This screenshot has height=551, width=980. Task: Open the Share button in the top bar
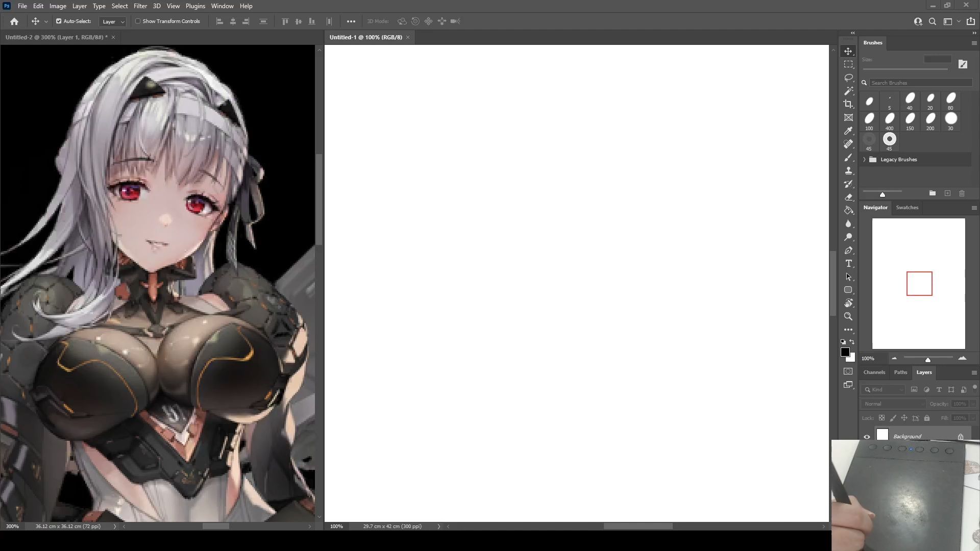tap(971, 21)
